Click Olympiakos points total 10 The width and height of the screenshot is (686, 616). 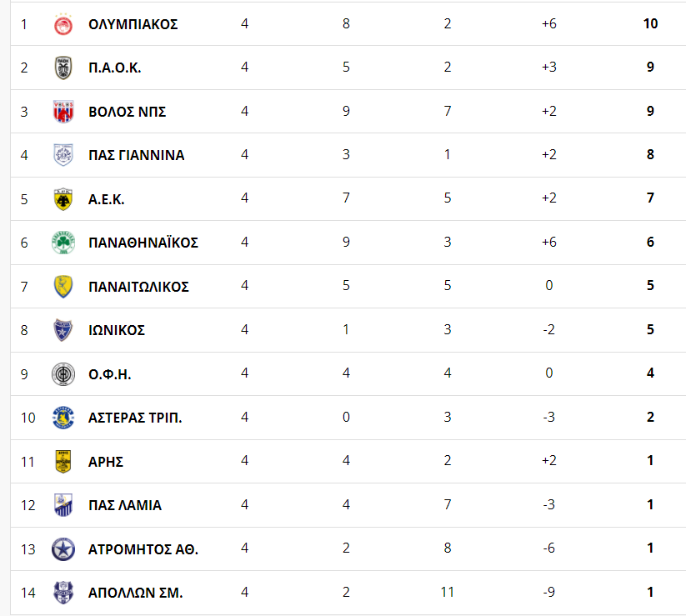(650, 23)
